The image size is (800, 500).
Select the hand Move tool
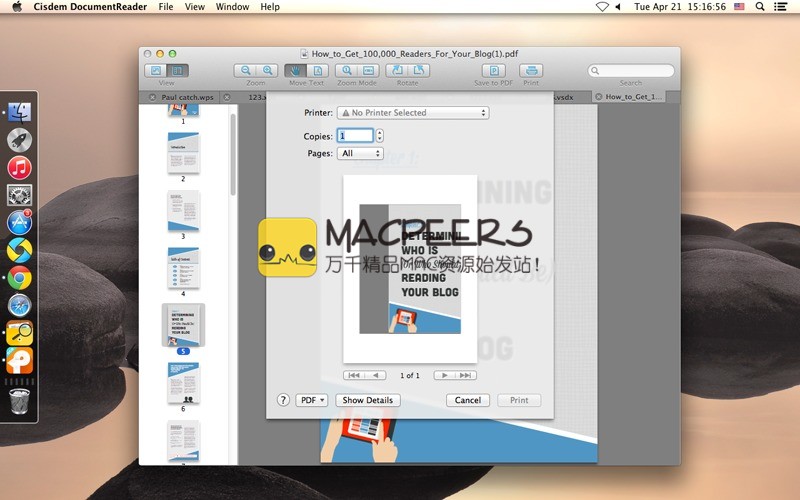(296, 71)
